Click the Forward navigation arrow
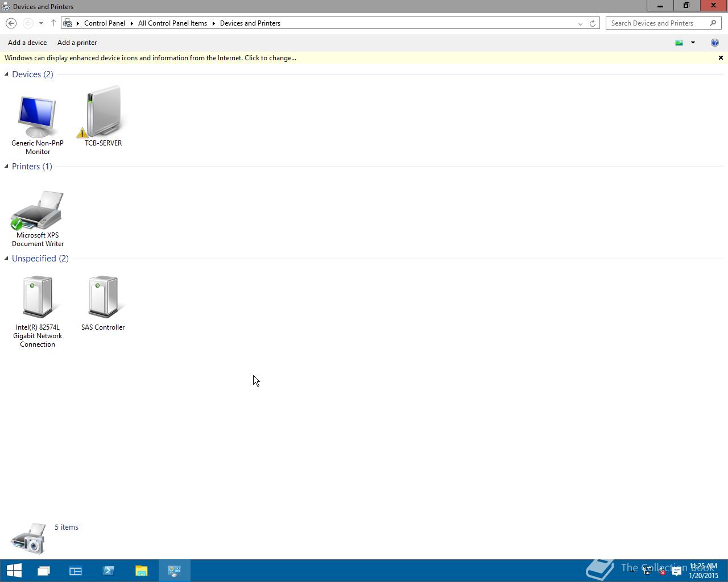728x582 pixels. click(27, 23)
